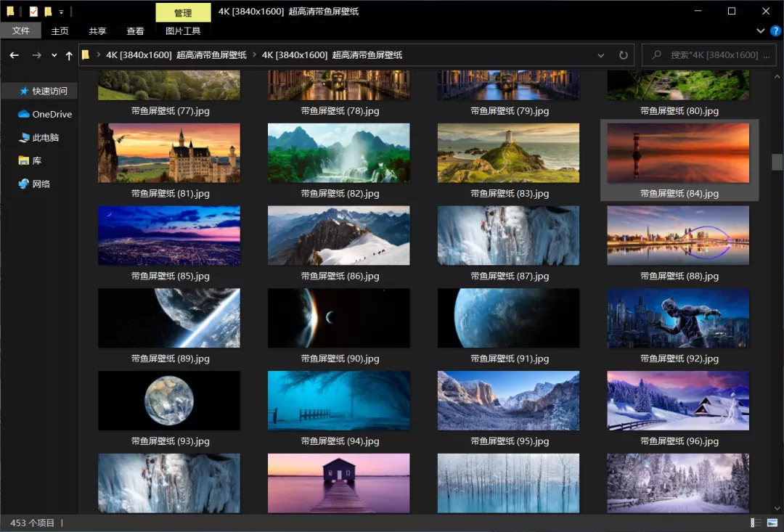This screenshot has width=784, height=532.
Task: Select the castle thumbnail 带鱼屏壁纸 (81).jpg
Action: pyautogui.click(x=169, y=153)
